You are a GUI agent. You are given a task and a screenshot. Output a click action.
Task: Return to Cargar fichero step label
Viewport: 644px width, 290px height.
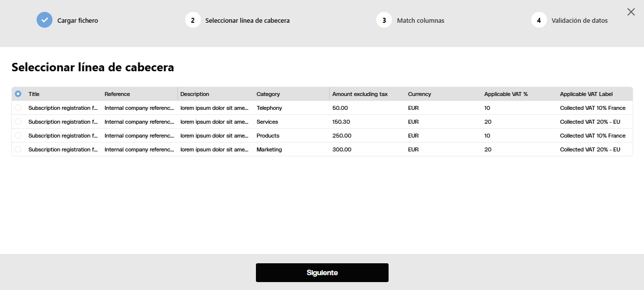(78, 21)
